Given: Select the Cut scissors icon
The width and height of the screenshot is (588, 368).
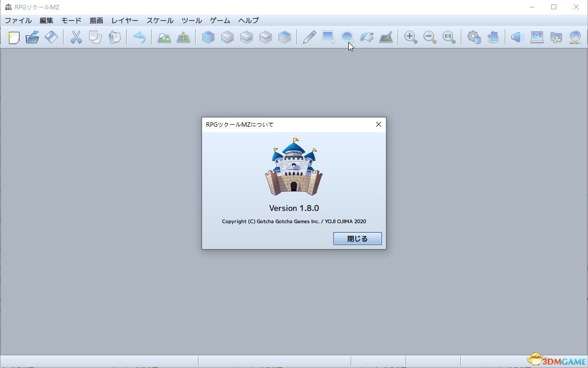Looking at the screenshot, I should (76, 37).
